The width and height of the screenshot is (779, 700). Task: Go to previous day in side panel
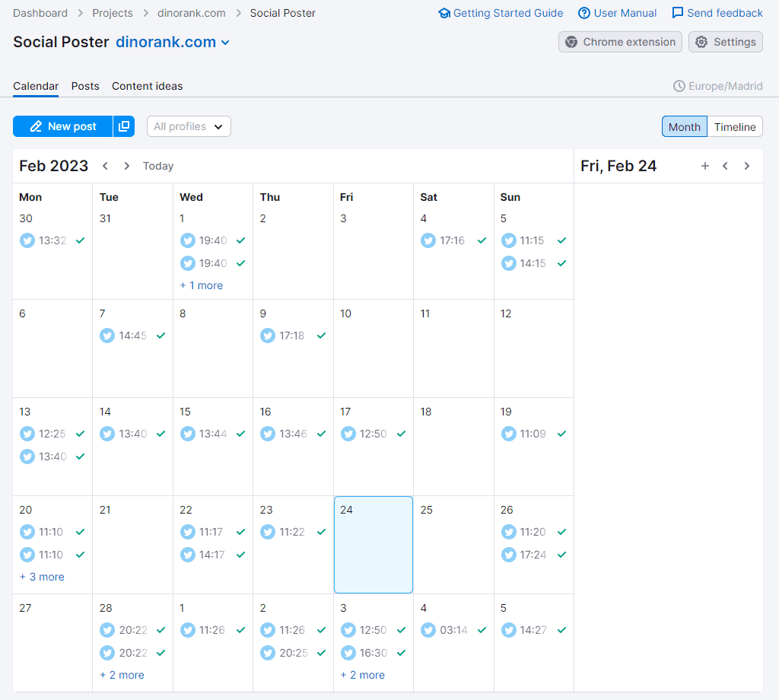click(x=725, y=166)
